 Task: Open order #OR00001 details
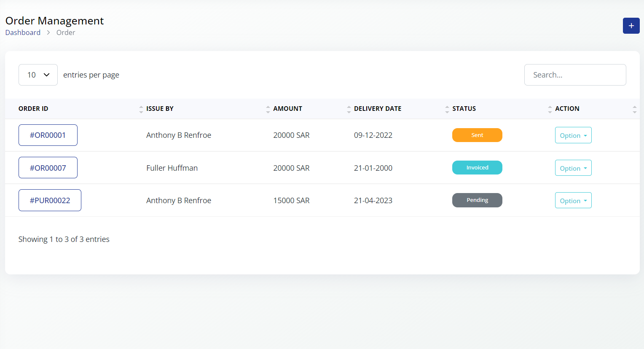48,135
